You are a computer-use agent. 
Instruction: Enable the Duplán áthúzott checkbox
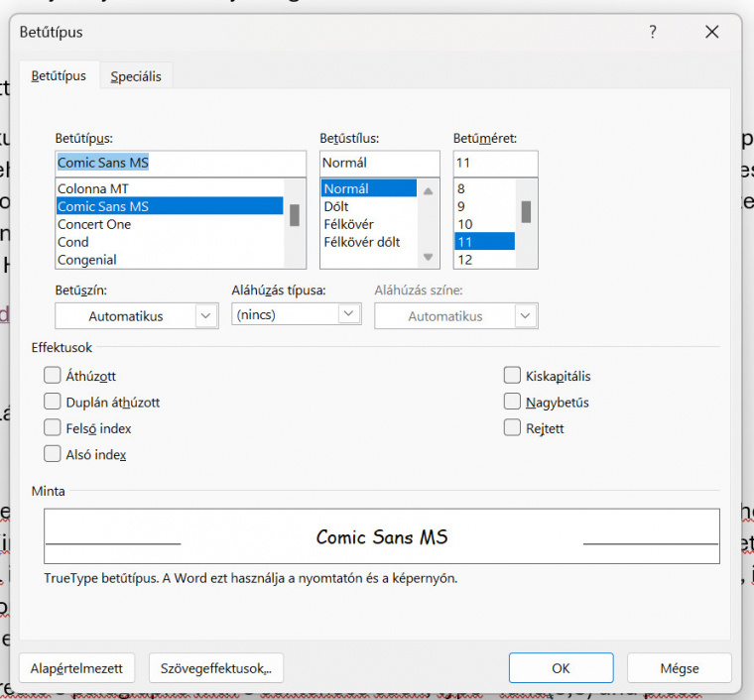click(x=53, y=402)
